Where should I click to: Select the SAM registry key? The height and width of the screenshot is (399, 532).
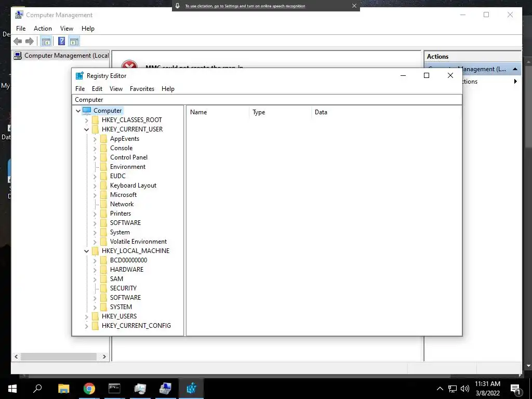click(116, 279)
